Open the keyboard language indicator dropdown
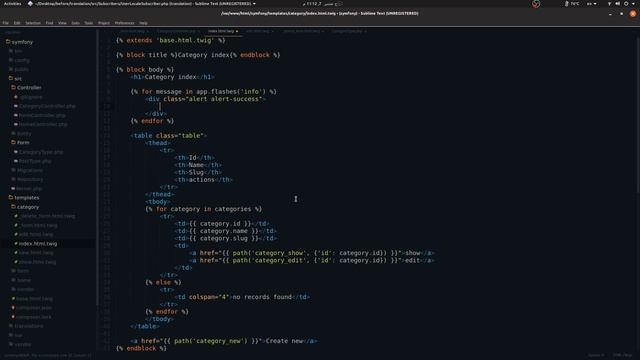The height and width of the screenshot is (360, 640). (592, 3)
